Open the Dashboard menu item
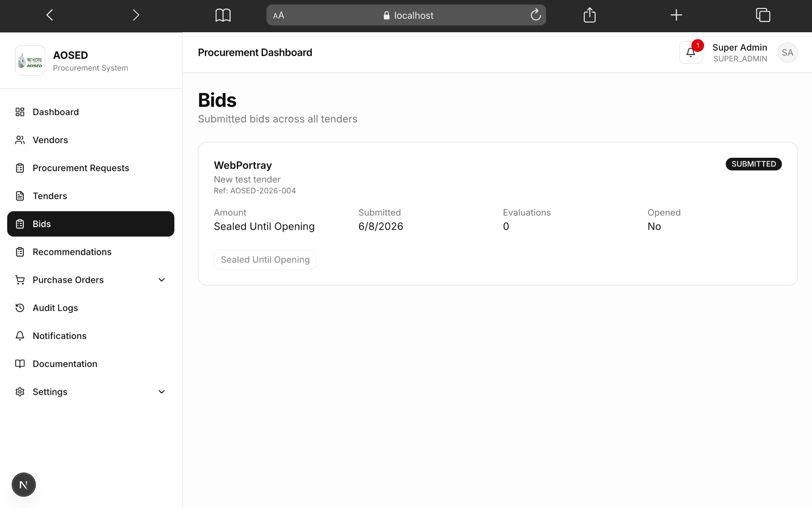Viewport: 812px width, 508px height. [91, 112]
